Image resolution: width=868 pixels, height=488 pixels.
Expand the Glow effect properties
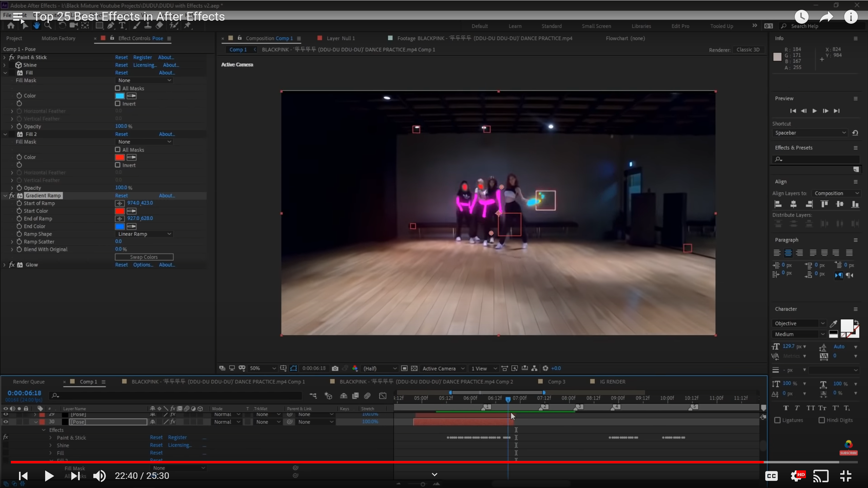click(4, 265)
